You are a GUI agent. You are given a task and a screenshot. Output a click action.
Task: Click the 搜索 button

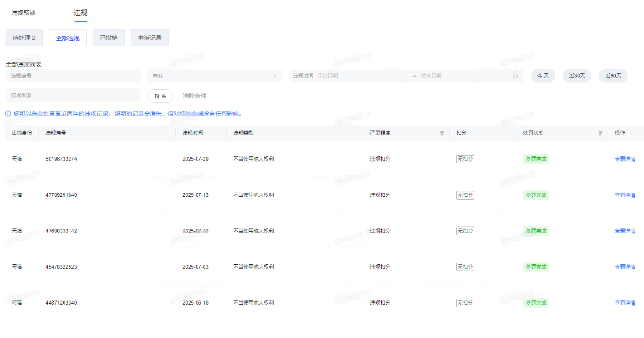[x=160, y=96]
